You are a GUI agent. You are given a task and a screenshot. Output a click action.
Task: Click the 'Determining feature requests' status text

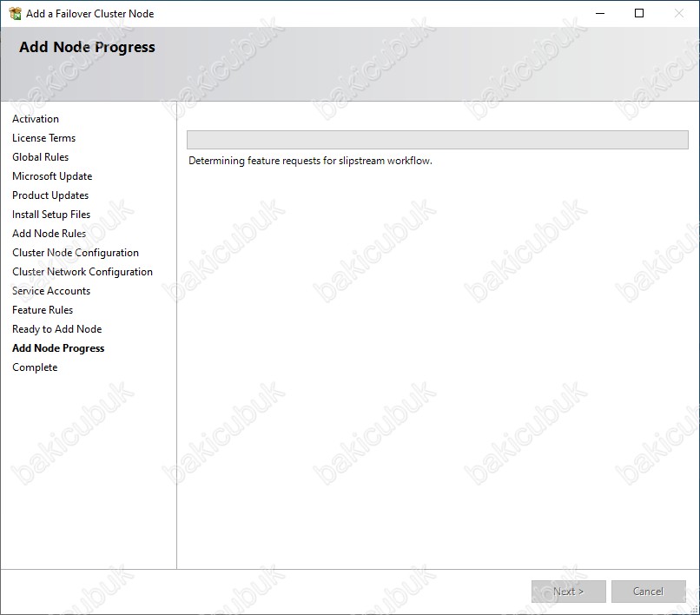[x=310, y=161]
